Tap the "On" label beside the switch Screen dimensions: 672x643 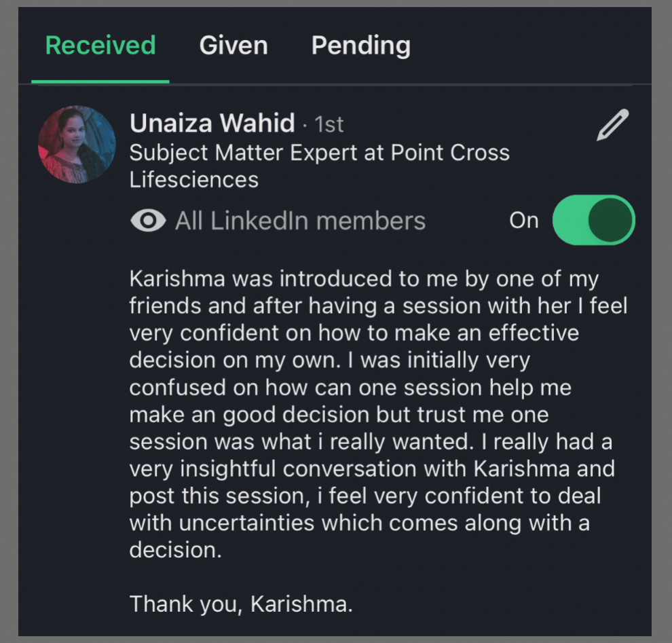[x=523, y=221]
